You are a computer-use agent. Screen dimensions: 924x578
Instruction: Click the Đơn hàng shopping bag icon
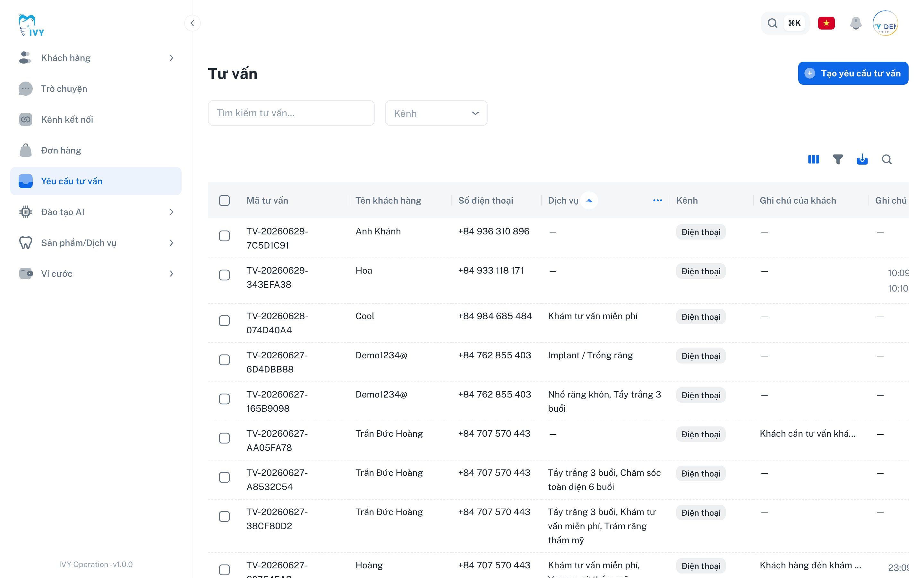click(x=25, y=150)
